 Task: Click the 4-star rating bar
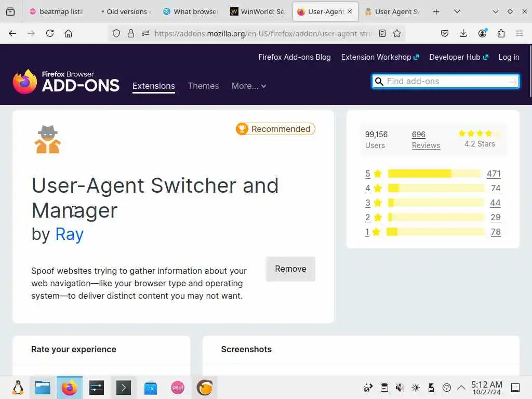[x=436, y=188]
